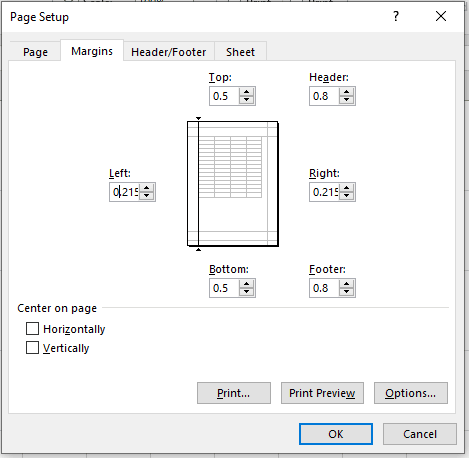
Task: Increase the Left margin with up arrow
Action: coord(146,188)
